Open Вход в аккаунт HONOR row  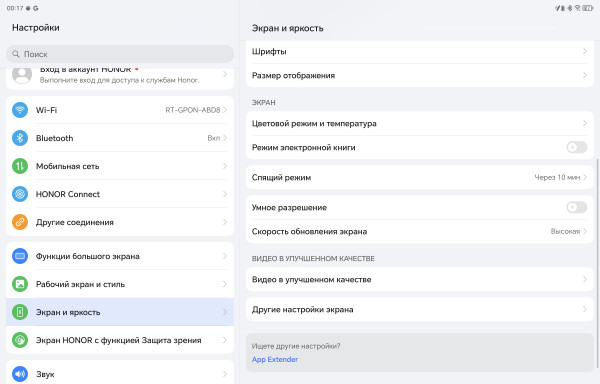click(120, 78)
